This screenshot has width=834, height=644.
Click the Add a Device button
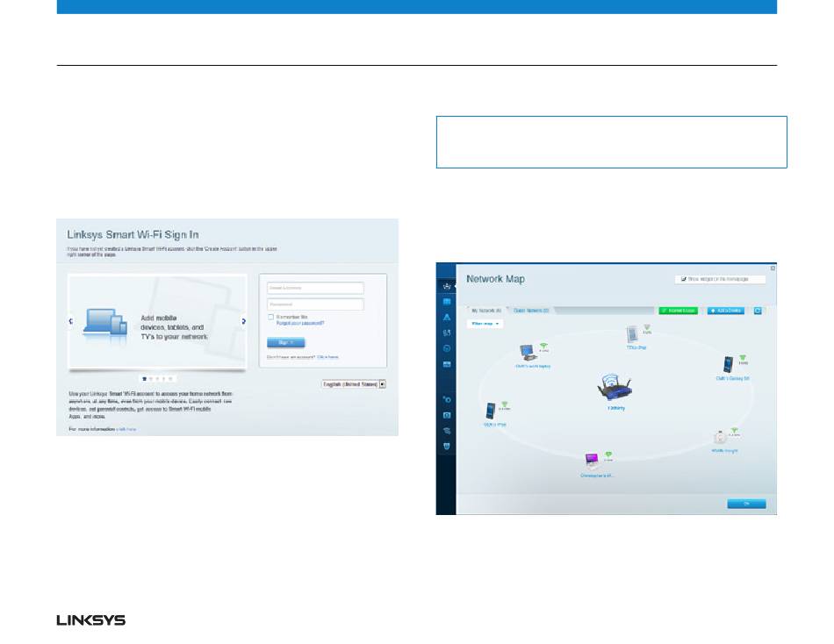(725, 311)
